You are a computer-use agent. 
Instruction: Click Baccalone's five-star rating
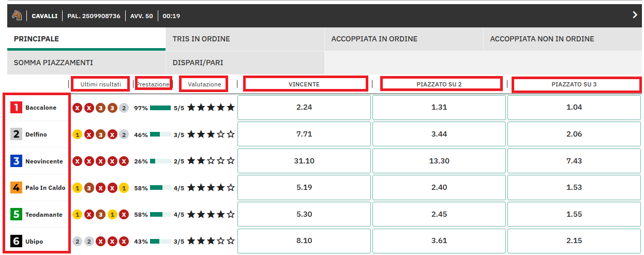pos(211,108)
